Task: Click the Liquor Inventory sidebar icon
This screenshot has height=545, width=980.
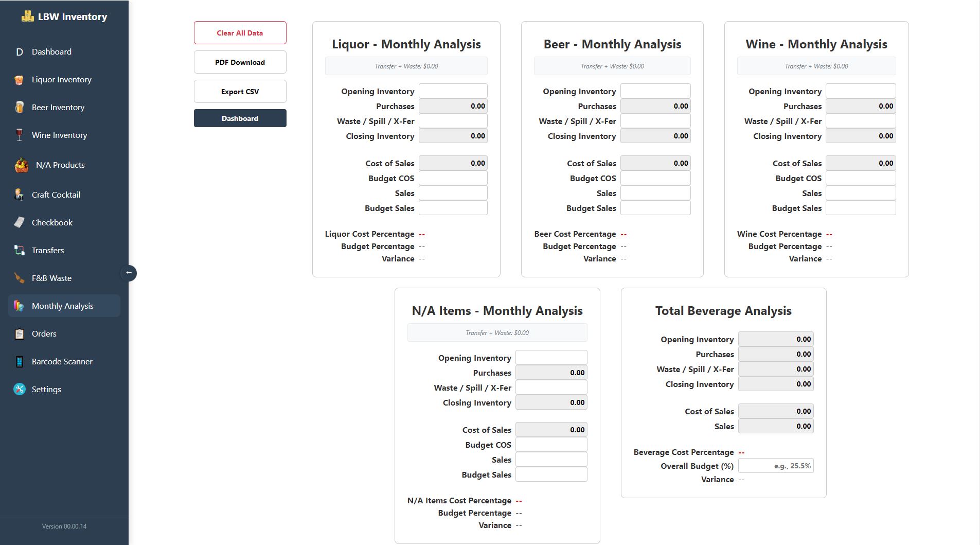Action: coord(19,80)
